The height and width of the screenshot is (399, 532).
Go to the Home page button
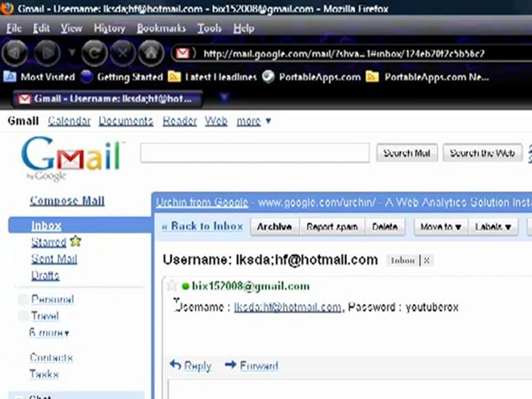pyautogui.click(x=151, y=53)
